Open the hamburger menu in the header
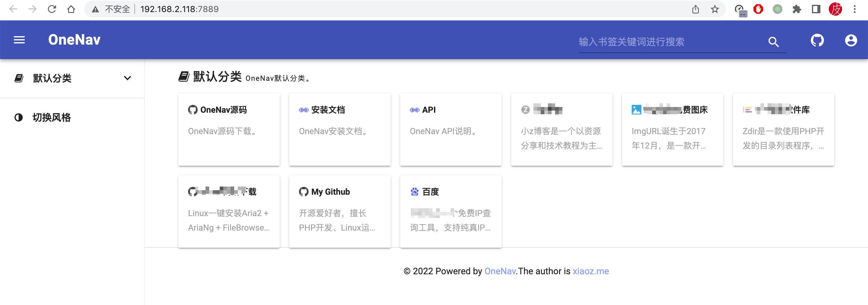Screen dimensions: 868x305 click(x=19, y=40)
